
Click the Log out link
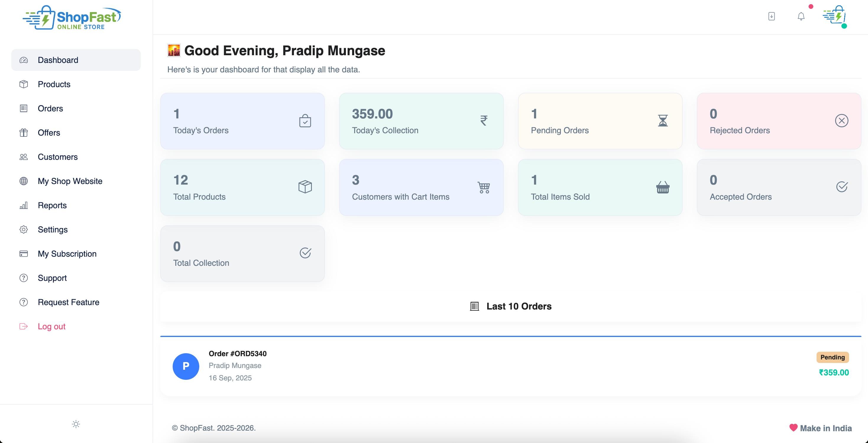(x=51, y=327)
